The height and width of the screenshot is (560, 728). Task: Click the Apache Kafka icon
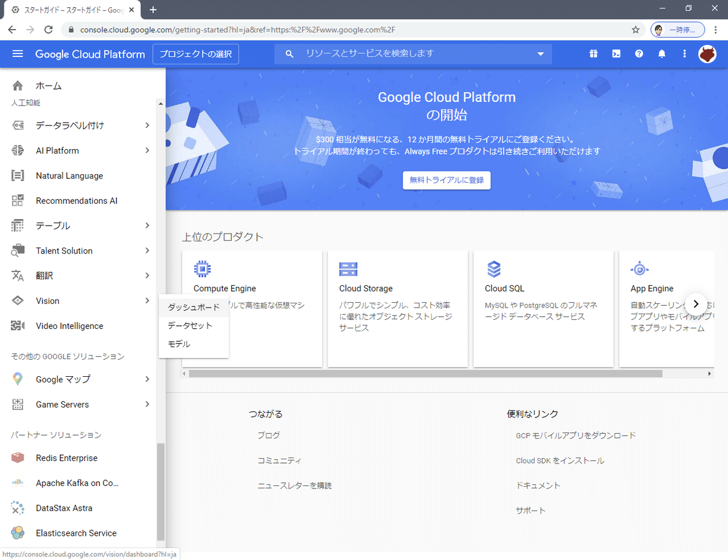[18, 483]
